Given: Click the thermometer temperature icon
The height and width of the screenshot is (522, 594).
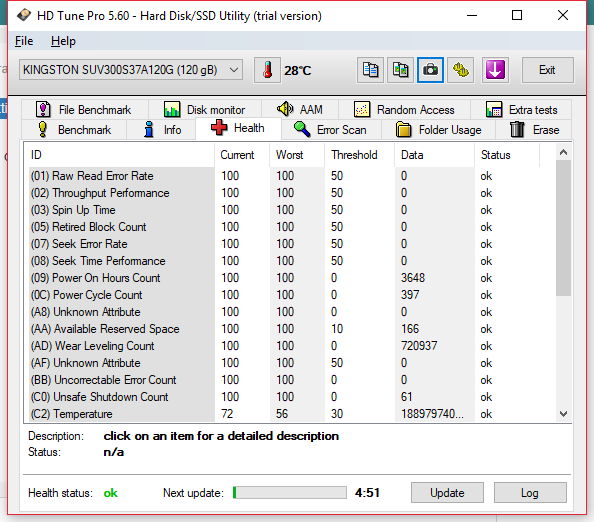Looking at the screenshot, I should pyautogui.click(x=267, y=70).
